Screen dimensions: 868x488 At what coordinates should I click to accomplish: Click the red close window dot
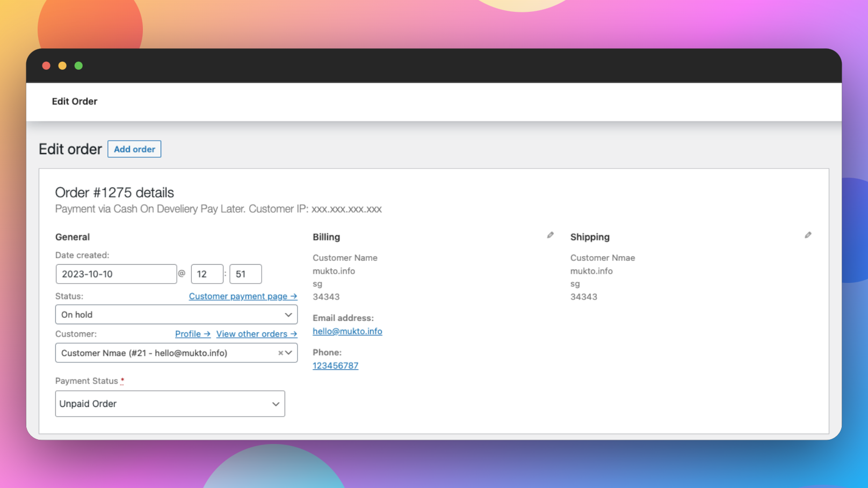pyautogui.click(x=46, y=65)
